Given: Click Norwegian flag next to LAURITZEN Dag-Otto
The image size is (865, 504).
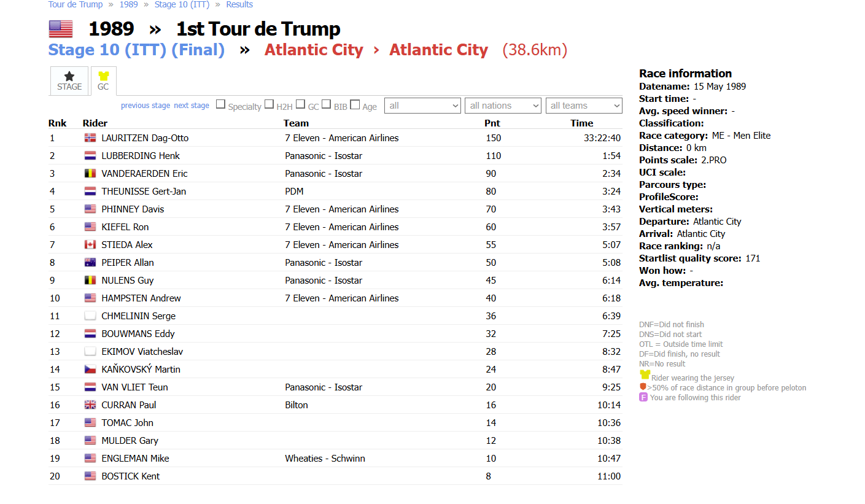Looking at the screenshot, I should tap(90, 138).
